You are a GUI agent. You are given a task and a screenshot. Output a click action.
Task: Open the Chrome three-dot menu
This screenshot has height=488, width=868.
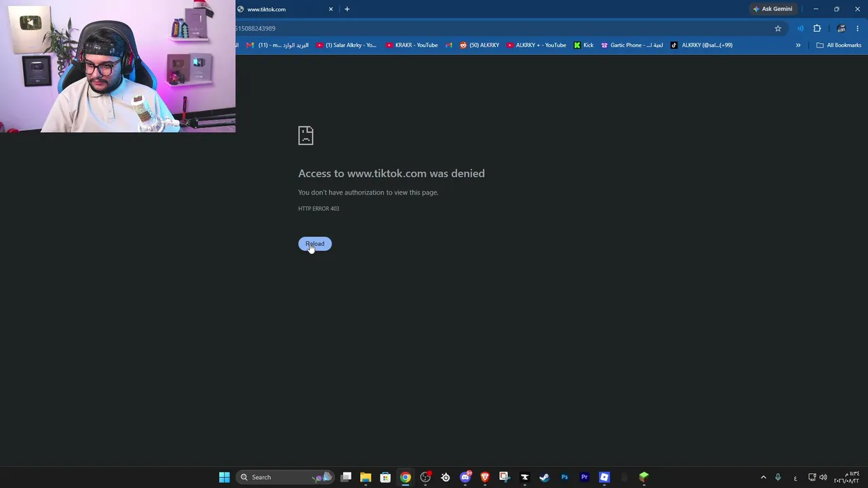pos(858,28)
